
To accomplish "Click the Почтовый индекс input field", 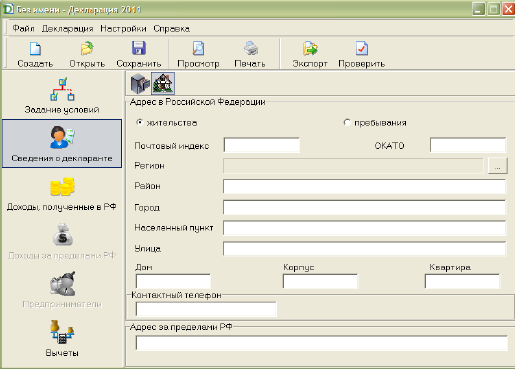I will [262, 145].
